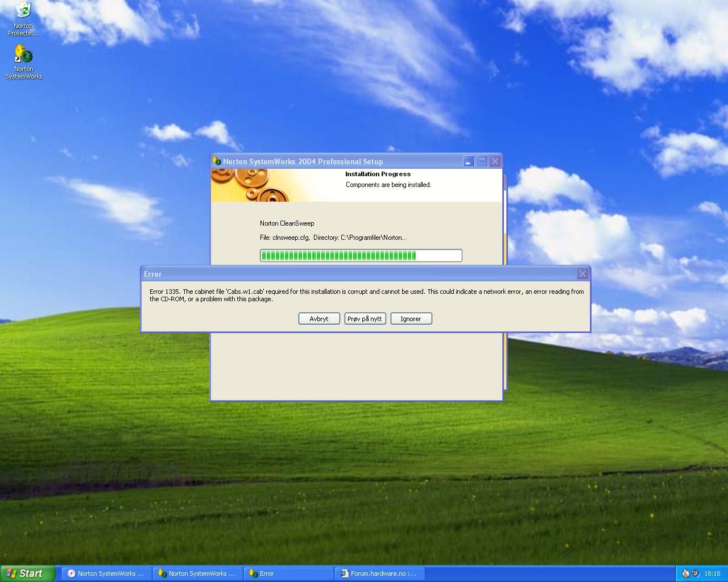This screenshot has width=728, height=582.
Task: Click the clnsweep.cfg file path text
Action: coord(333,238)
